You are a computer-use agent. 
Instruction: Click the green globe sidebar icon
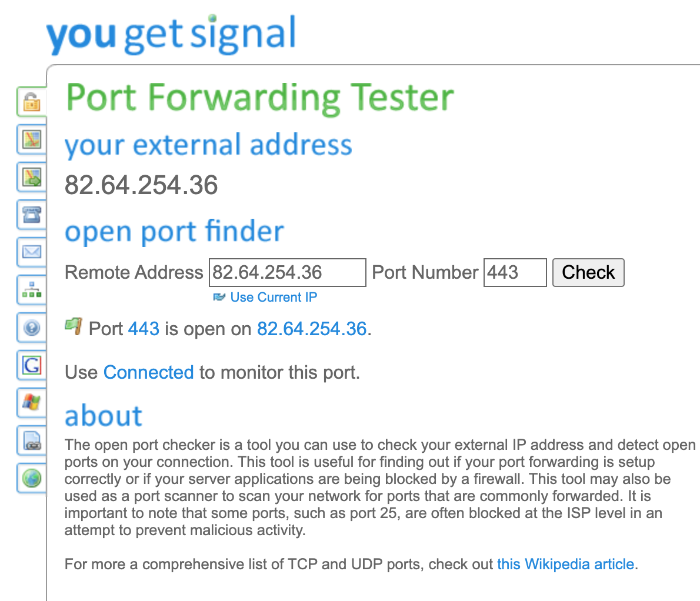pos(32,478)
